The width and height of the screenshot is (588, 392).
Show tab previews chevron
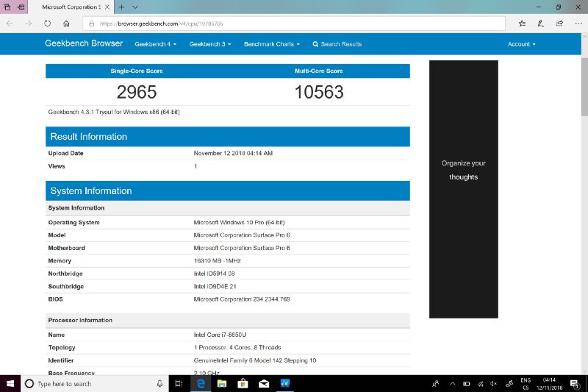(x=135, y=7)
